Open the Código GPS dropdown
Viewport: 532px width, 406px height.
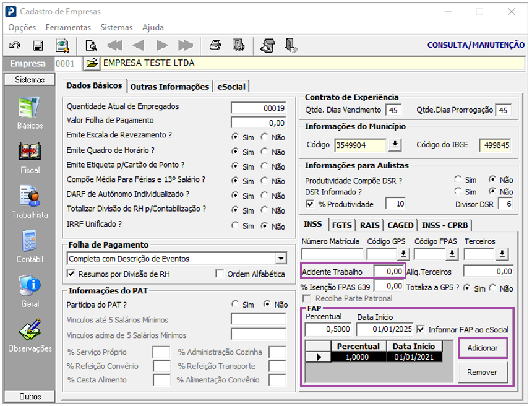pyautogui.click(x=403, y=254)
